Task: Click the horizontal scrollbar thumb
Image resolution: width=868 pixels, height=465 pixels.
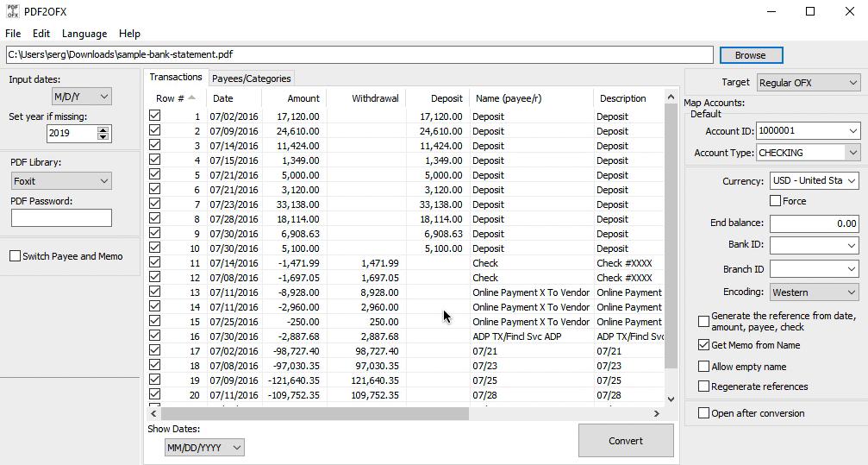Action: point(315,413)
